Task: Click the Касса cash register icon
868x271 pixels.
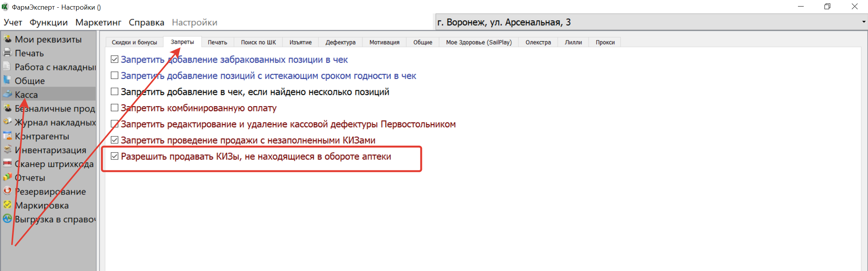Action: click(x=7, y=94)
